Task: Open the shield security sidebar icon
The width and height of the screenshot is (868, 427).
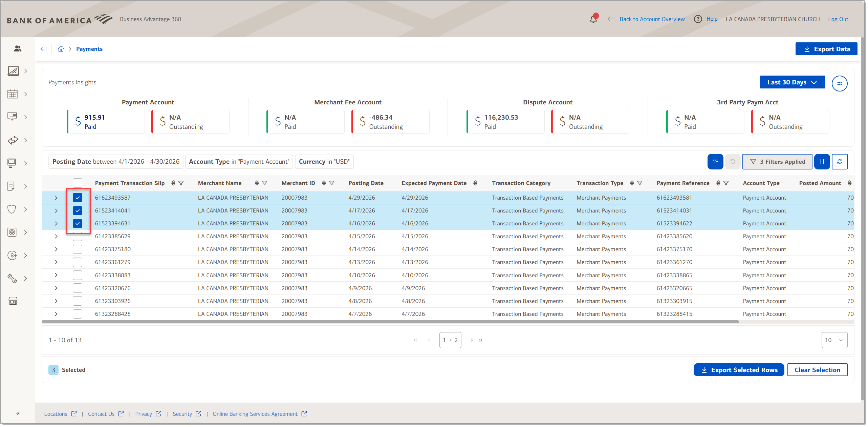Action: pos(12,209)
